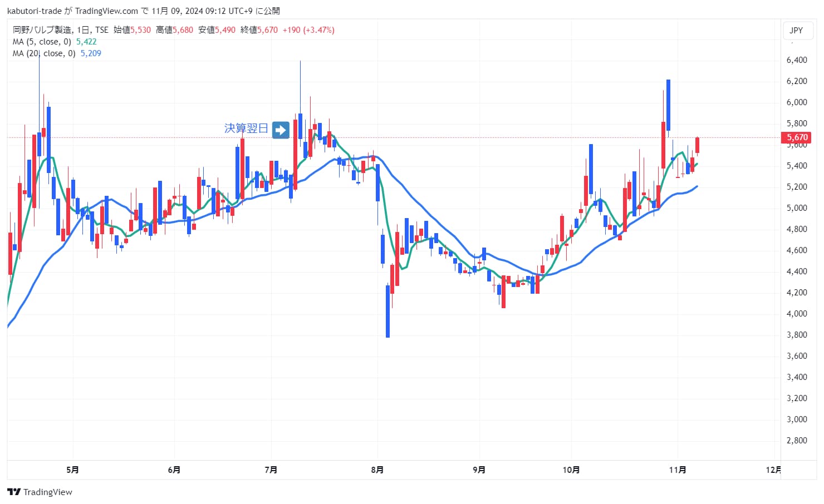Click the 3,800 price axis label
Viewport: 824px width, 504px height.
[x=797, y=335]
